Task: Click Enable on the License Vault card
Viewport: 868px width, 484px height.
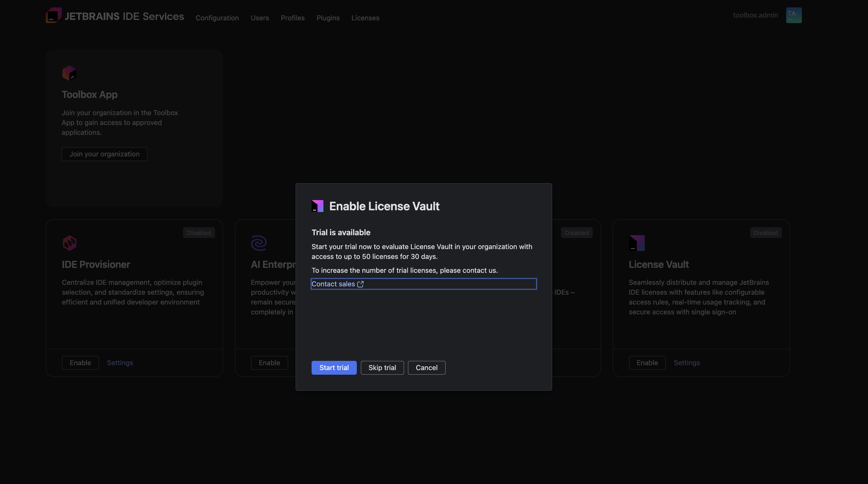Action: [647, 363]
